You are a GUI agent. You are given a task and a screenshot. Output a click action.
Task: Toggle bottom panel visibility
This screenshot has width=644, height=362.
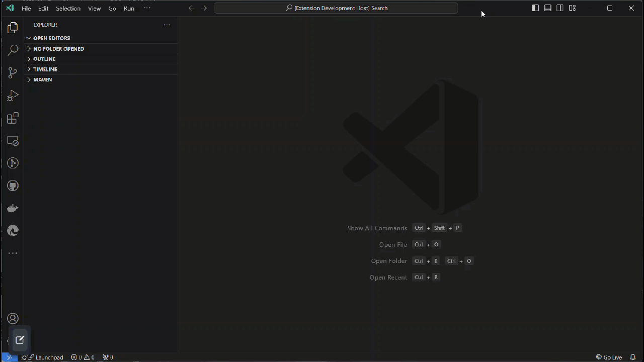coord(548,8)
